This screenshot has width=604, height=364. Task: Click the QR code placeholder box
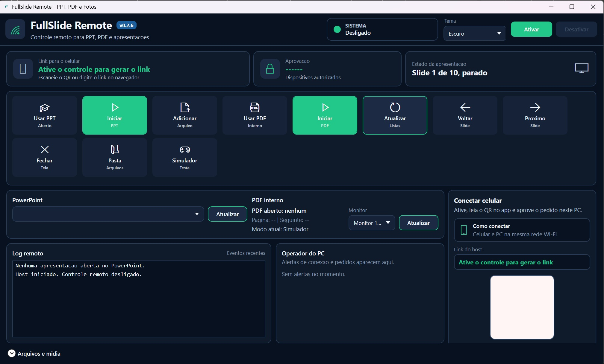pos(522,307)
